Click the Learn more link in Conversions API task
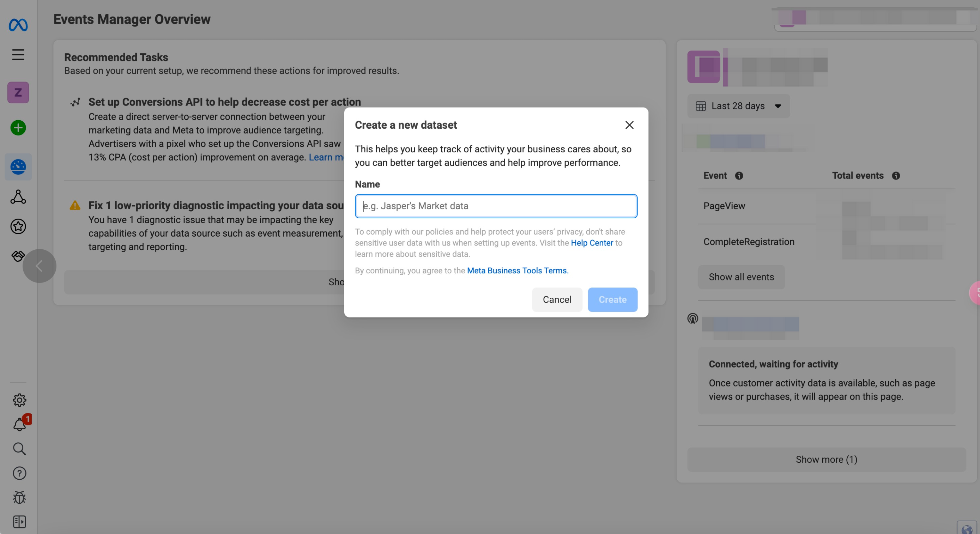 coord(326,157)
